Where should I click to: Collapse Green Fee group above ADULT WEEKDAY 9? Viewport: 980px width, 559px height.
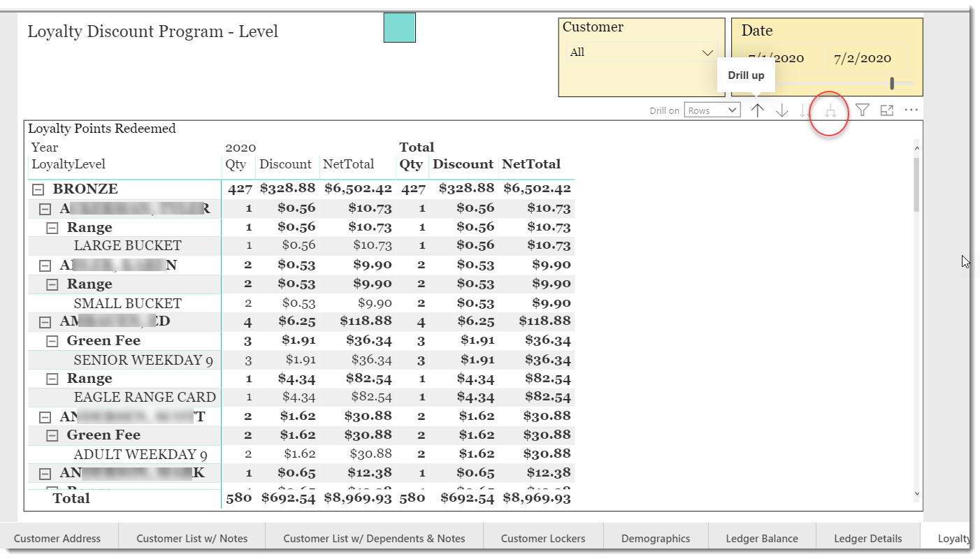tap(52, 435)
